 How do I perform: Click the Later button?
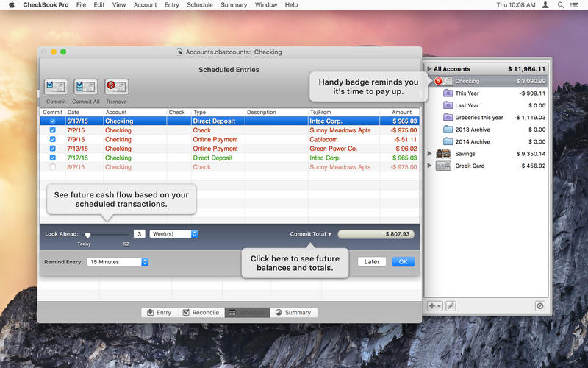[x=372, y=261]
